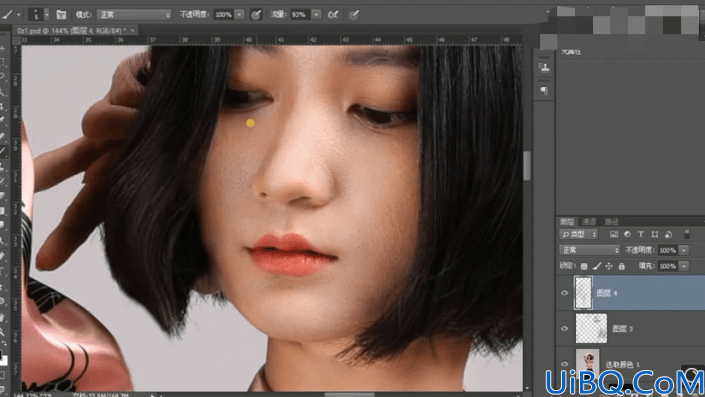Select the Lasso tool in toolbox
This screenshot has height=397, width=705.
tap(3, 76)
